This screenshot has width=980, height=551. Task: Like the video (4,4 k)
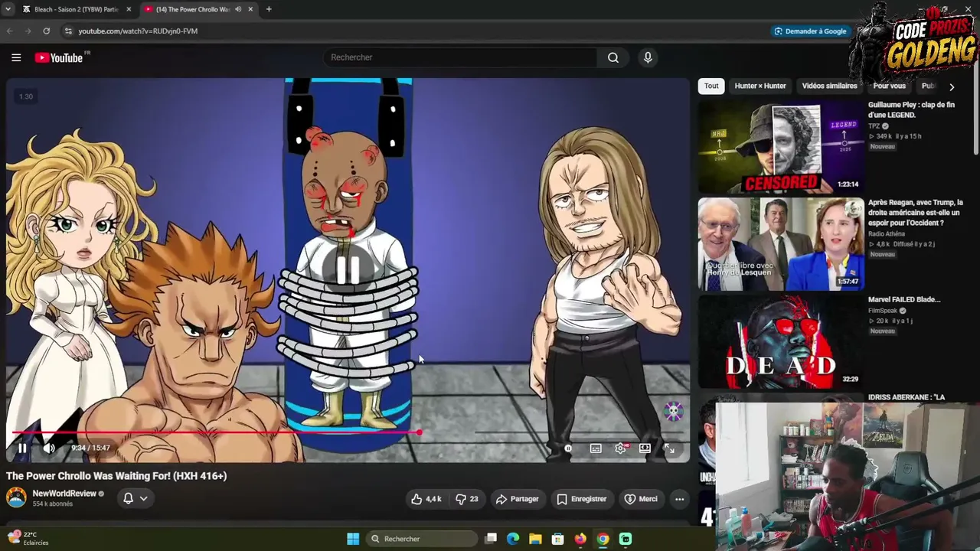point(426,499)
